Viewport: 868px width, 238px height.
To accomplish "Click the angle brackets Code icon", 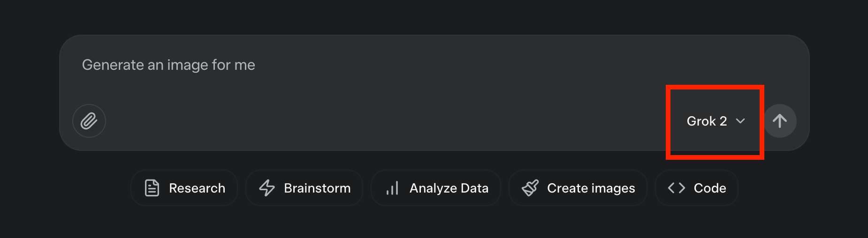I will [x=677, y=188].
